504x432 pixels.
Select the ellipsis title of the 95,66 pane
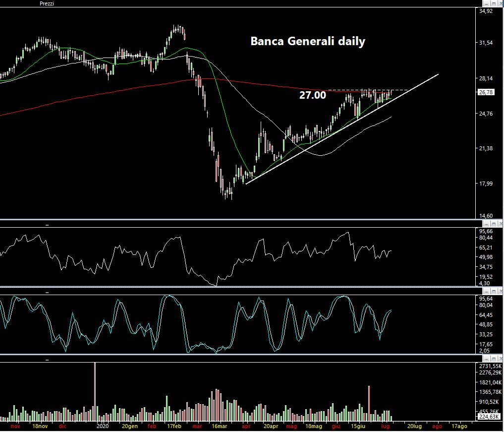pos(47,225)
